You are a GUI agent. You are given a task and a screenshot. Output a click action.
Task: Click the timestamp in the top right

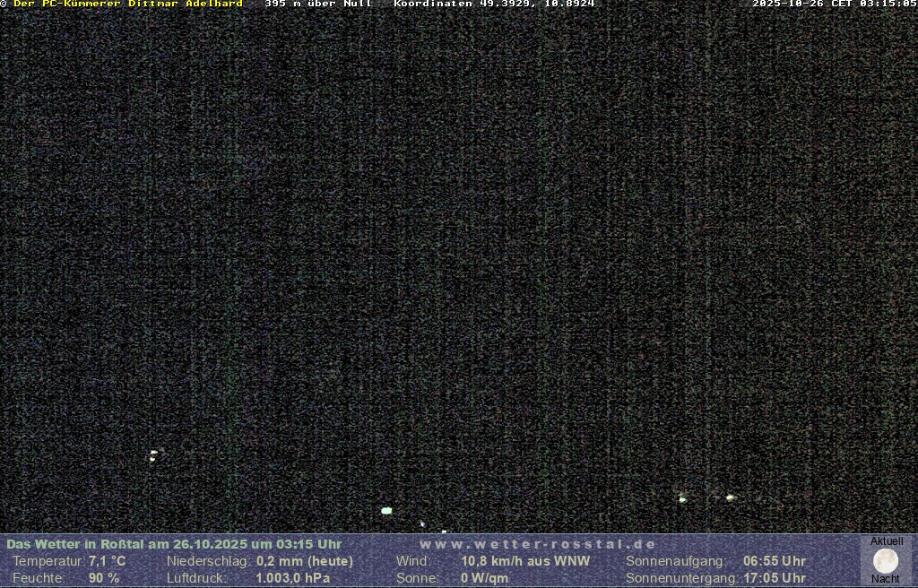click(834, 4)
